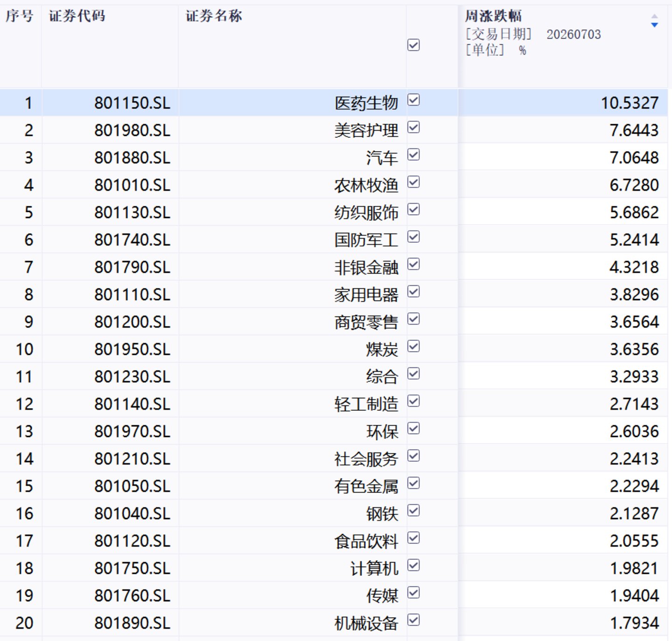
Task: Toggle checkbox for 农林牧渔 row
Action: [x=413, y=182]
